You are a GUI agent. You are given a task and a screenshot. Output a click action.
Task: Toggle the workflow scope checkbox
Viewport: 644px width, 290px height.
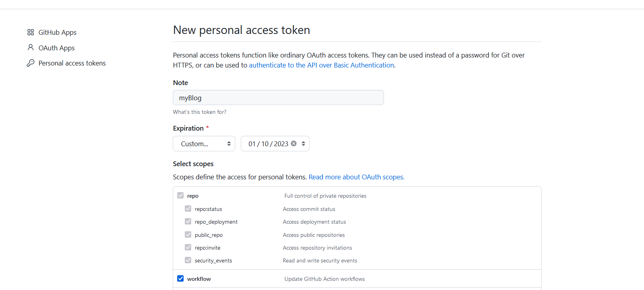[x=180, y=278]
